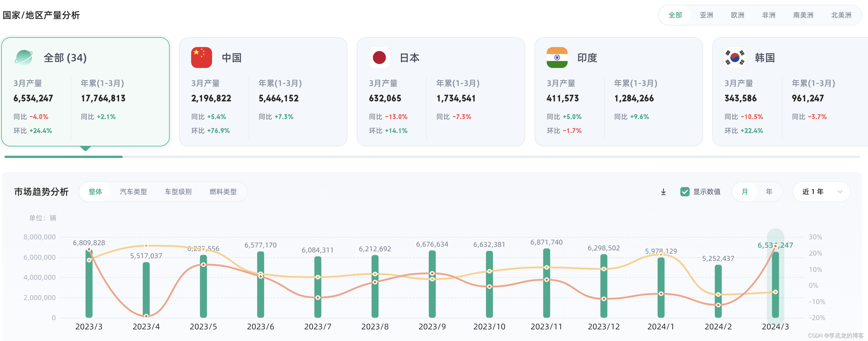Select the 全部 (34) summary card

click(x=86, y=92)
